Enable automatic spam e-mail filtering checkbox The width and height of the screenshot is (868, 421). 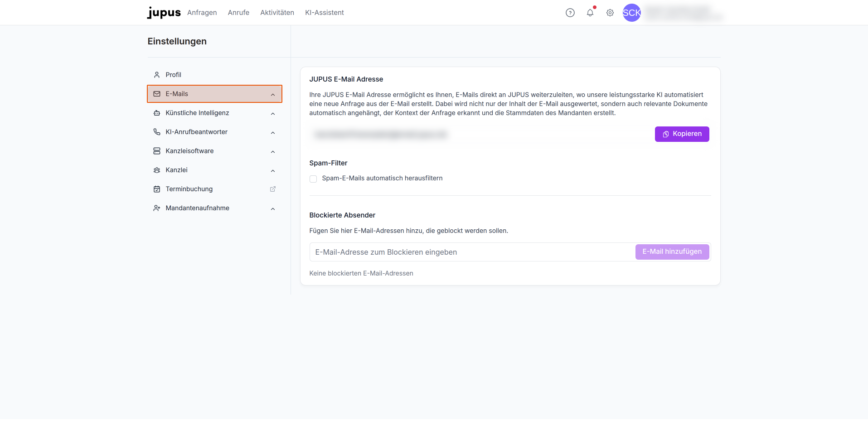click(313, 179)
